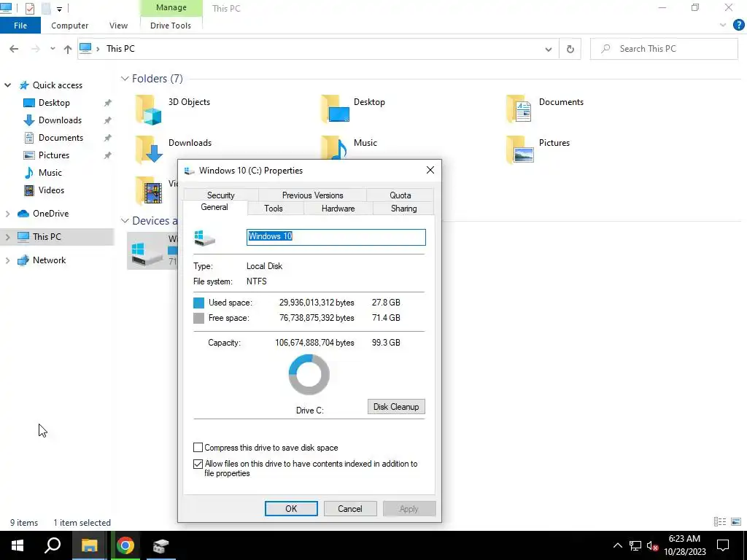Cancel the Properties dialog
The width and height of the screenshot is (747, 560).
pos(350,508)
